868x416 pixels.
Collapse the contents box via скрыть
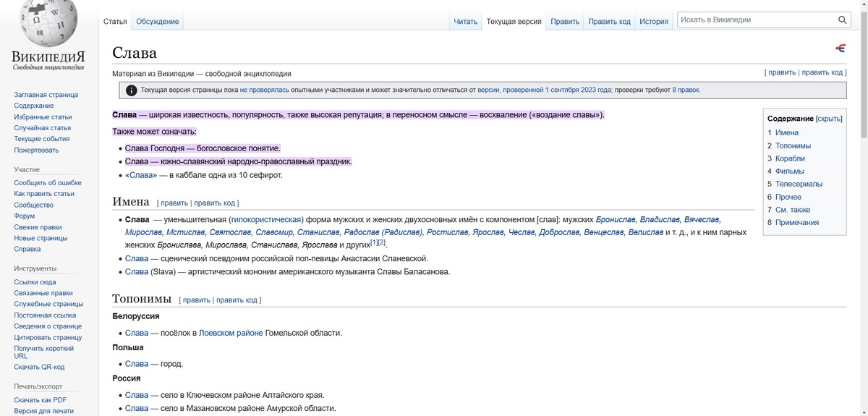tap(829, 119)
